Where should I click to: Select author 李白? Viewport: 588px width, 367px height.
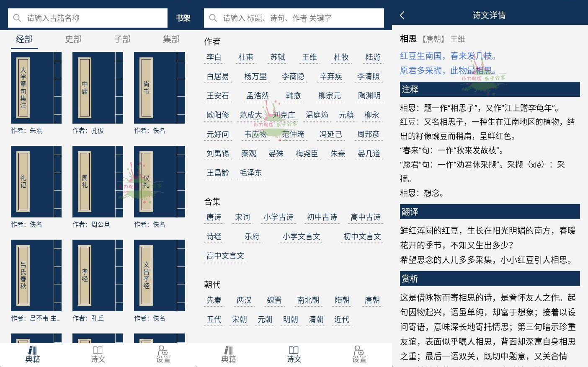(x=214, y=57)
